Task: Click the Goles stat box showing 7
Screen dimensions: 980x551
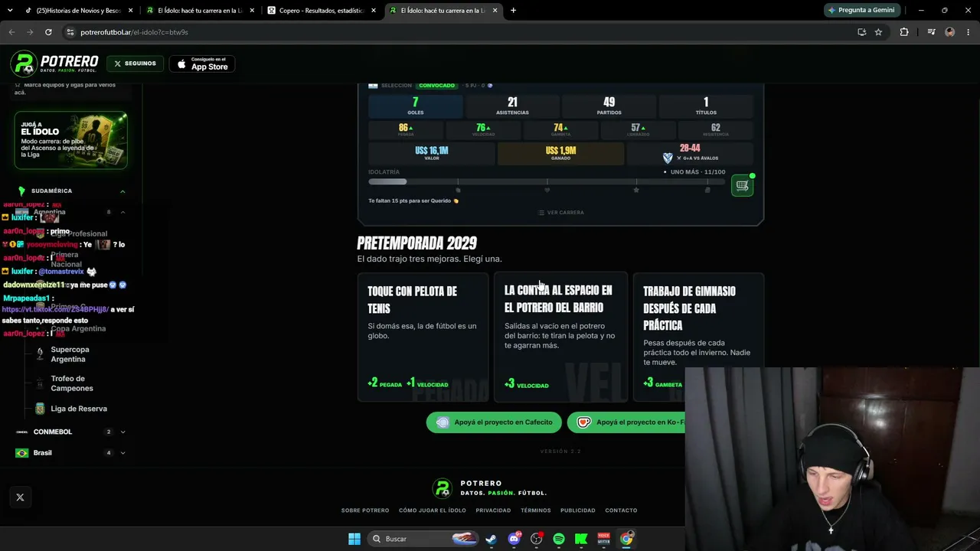Action: [416, 106]
